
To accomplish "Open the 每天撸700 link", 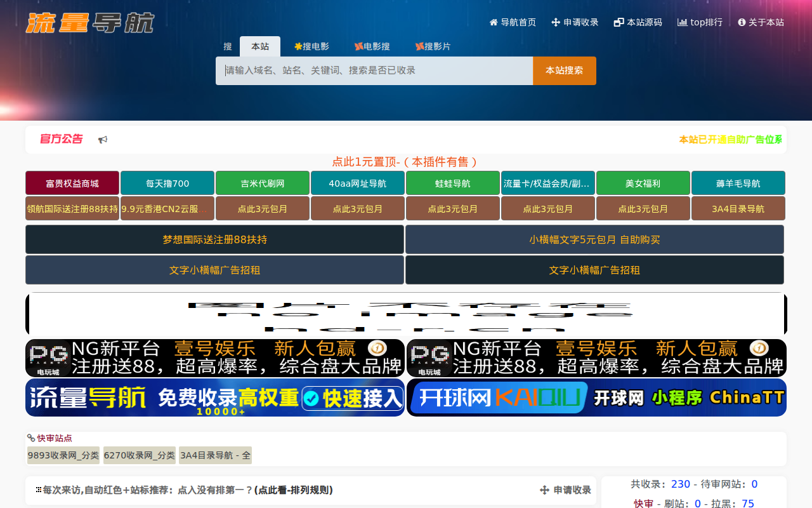I will tap(167, 183).
